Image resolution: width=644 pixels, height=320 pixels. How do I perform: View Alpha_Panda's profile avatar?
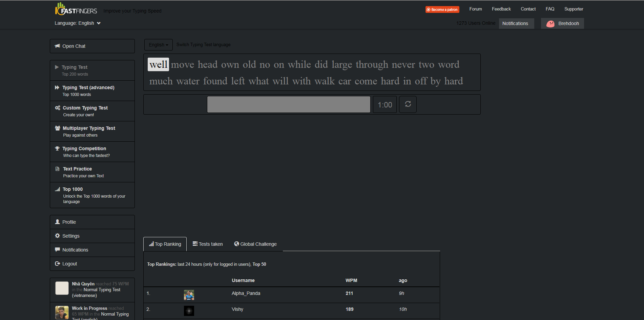189,295
